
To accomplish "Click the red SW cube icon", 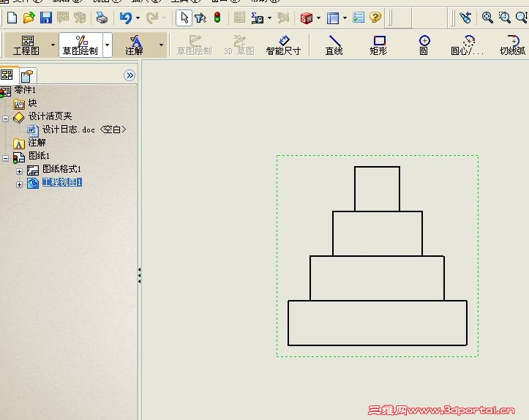I will (307, 18).
